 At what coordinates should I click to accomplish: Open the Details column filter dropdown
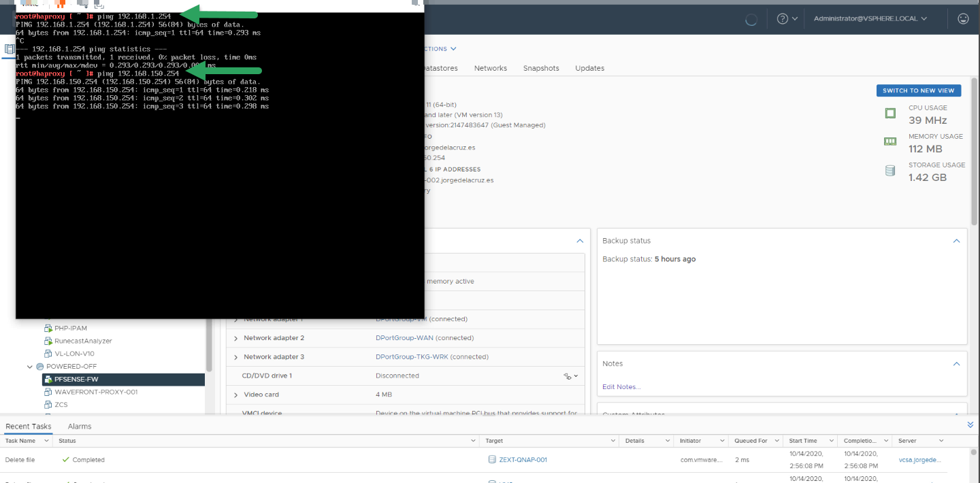(667, 441)
